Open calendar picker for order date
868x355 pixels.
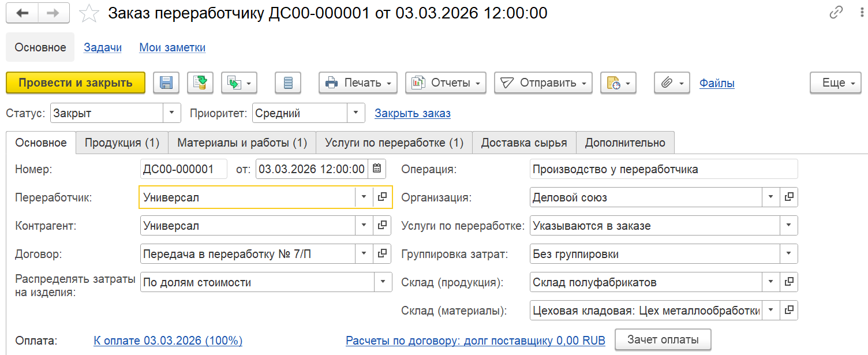376,169
